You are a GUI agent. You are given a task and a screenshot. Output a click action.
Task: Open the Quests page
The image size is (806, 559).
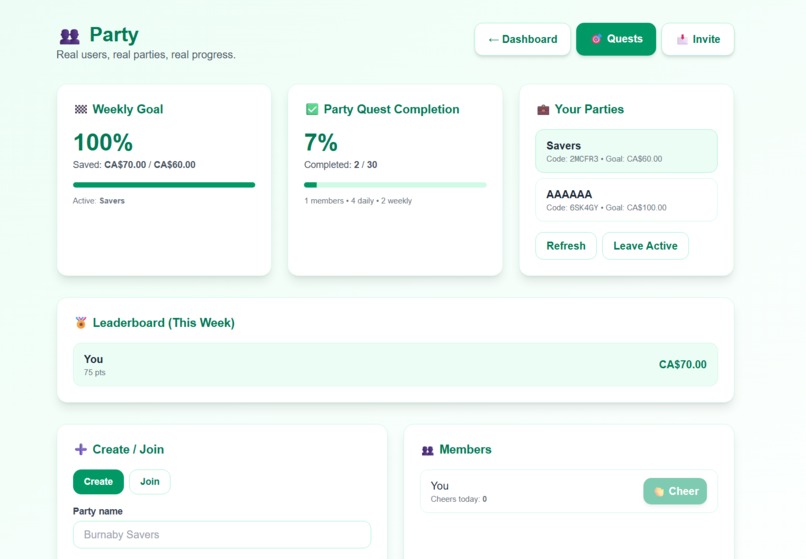coord(616,39)
